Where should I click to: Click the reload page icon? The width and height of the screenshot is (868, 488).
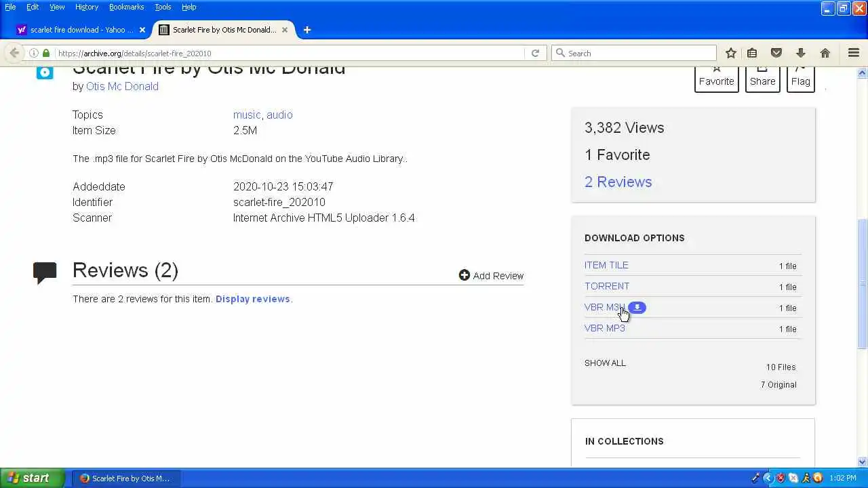[535, 53]
